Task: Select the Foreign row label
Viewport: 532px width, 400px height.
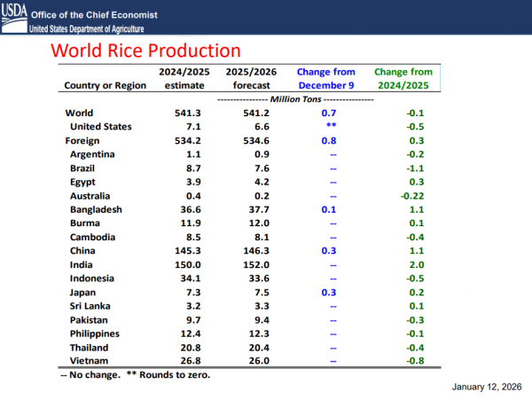Action: (83, 141)
